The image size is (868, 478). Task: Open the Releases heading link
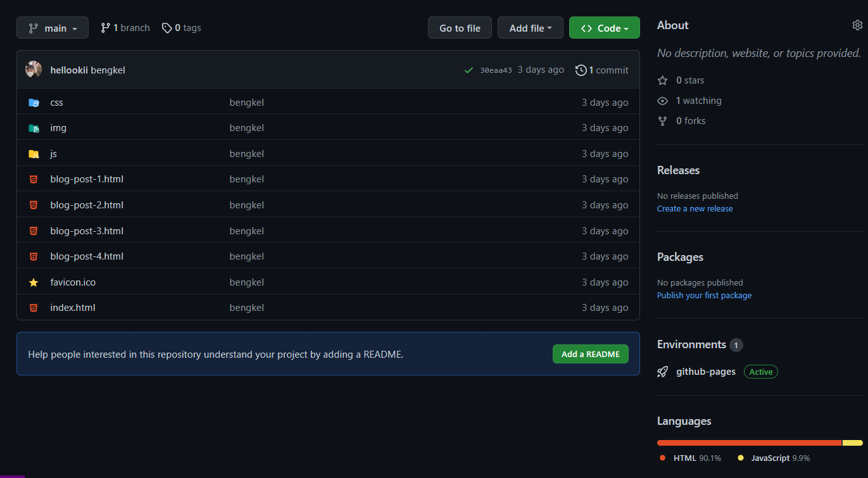[679, 170]
